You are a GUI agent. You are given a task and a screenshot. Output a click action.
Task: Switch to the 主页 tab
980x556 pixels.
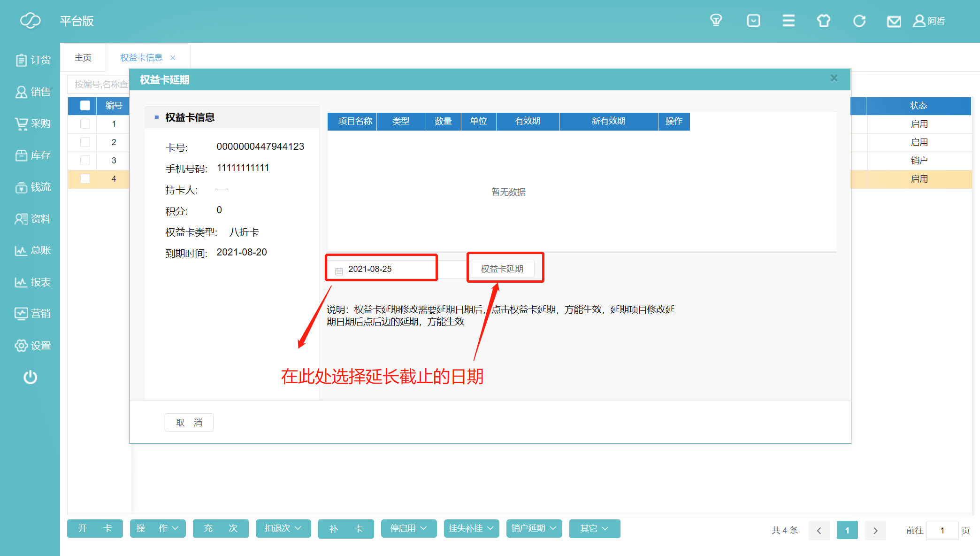[x=83, y=58]
